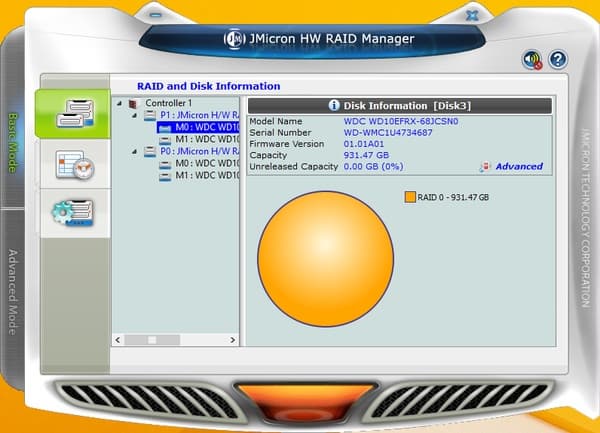
Task: Click the orange RAID 0 pie chart
Action: (x=326, y=259)
